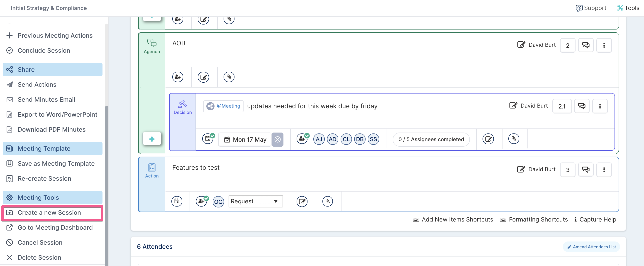Select the CL assignee avatar
This screenshot has height=266, width=644.
346,139
